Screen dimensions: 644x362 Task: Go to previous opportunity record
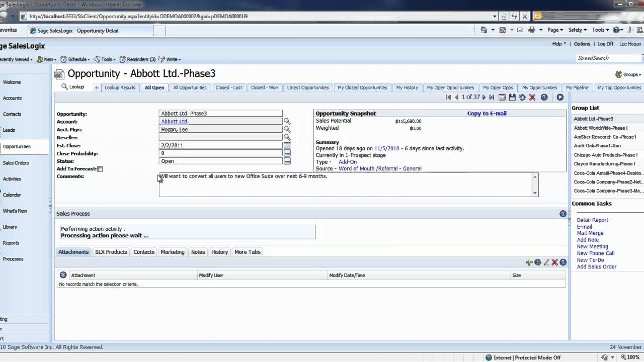[x=457, y=98]
